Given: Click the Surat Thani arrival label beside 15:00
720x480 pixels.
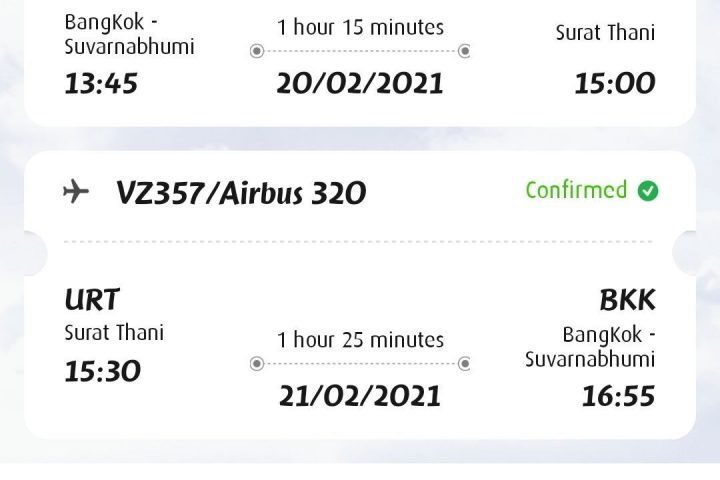Looking at the screenshot, I should tap(605, 33).
